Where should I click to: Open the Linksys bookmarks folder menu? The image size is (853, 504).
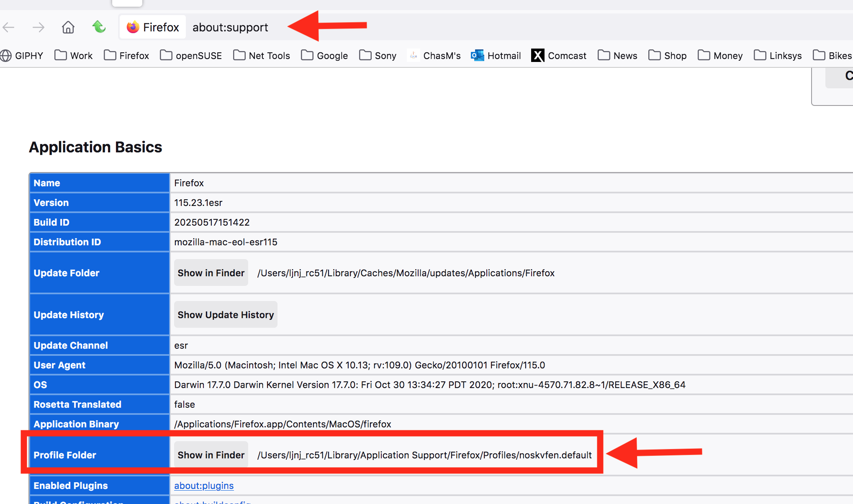(778, 56)
